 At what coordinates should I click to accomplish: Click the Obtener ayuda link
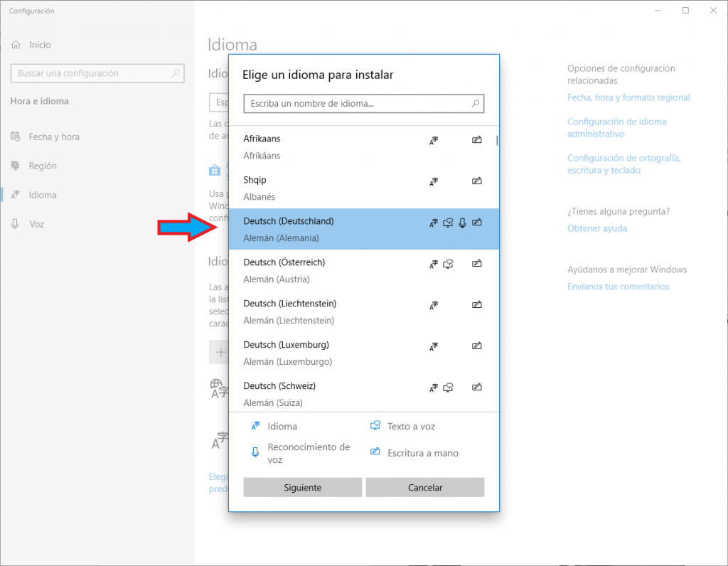point(597,228)
